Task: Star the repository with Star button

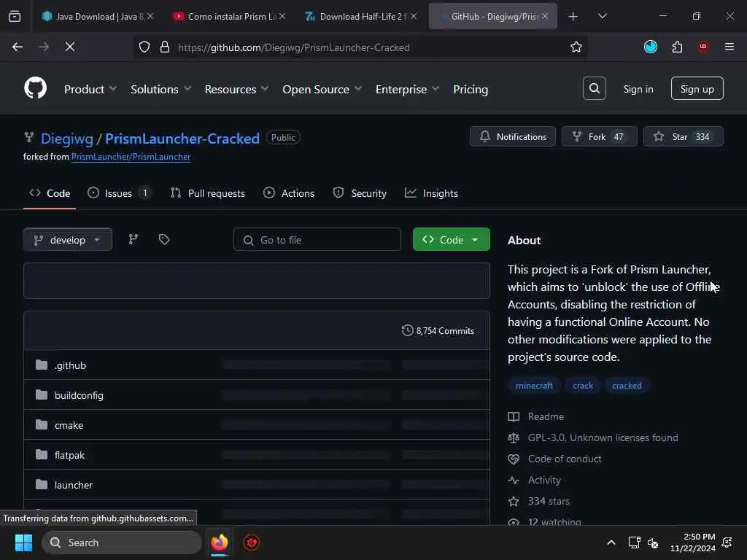Action: tap(683, 136)
